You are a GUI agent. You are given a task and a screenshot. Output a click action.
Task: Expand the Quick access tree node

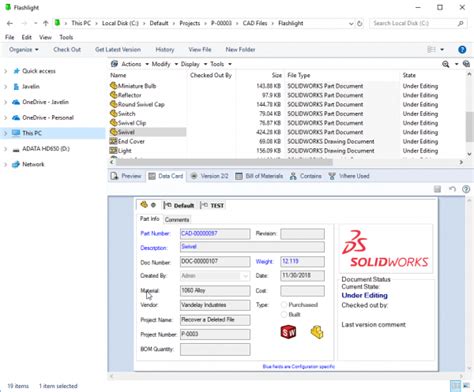tap(6, 71)
